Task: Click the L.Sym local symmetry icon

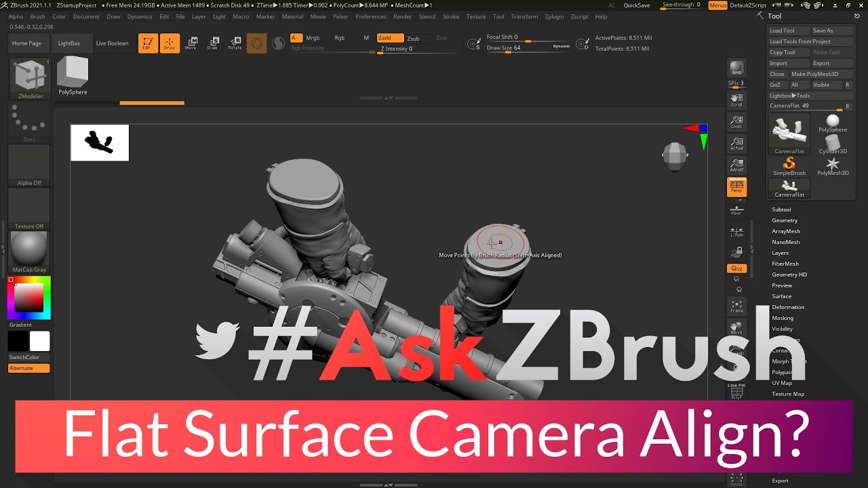Action: [736, 231]
